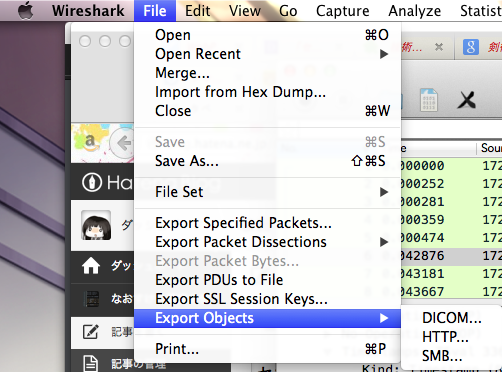Select the gray packet row ending 042876

[451, 256]
